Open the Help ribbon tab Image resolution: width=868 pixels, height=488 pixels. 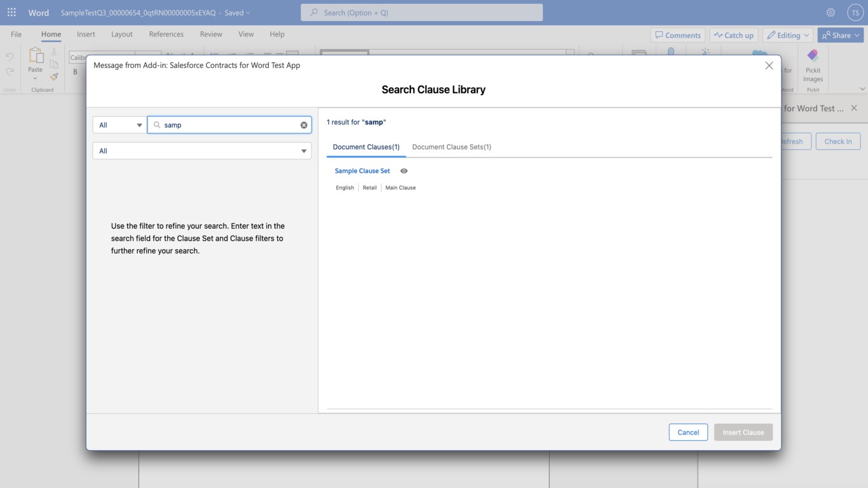[x=277, y=34]
